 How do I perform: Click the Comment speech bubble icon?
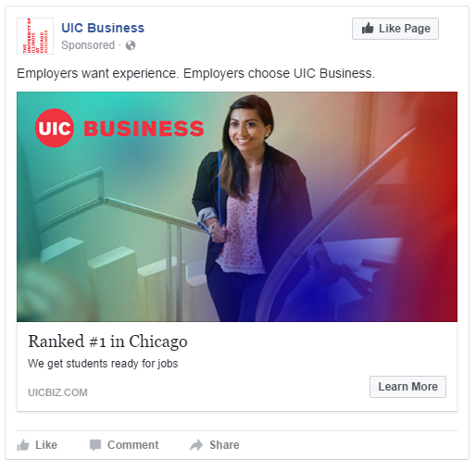click(x=95, y=445)
